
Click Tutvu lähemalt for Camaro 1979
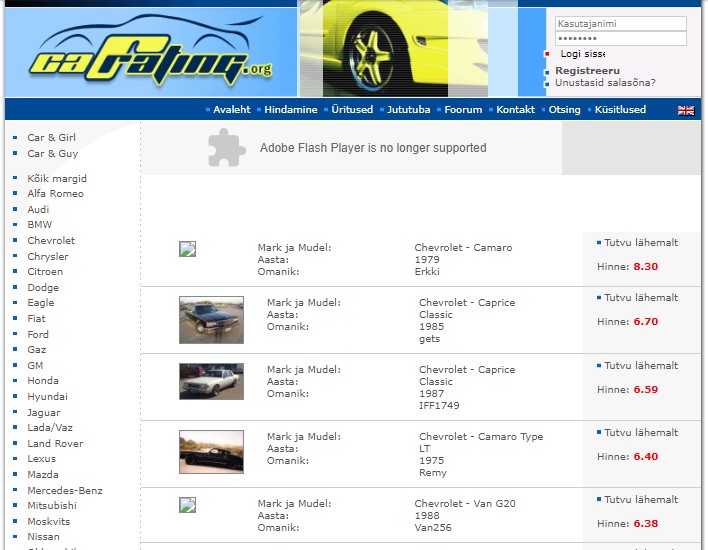tap(641, 243)
